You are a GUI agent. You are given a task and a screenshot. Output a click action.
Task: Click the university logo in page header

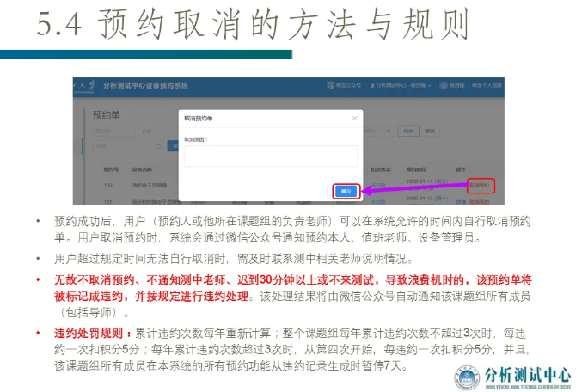coord(83,87)
